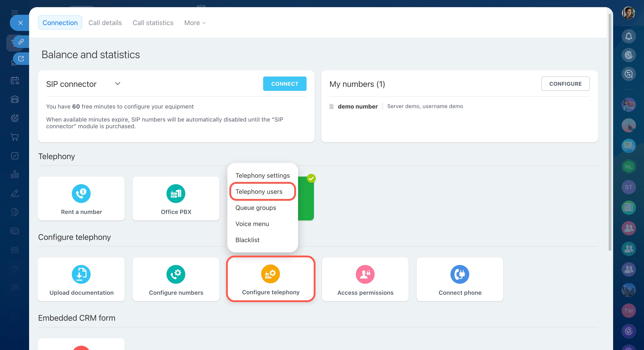
Task: Click the CONFIGURE button for My numbers
Action: click(x=565, y=84)
